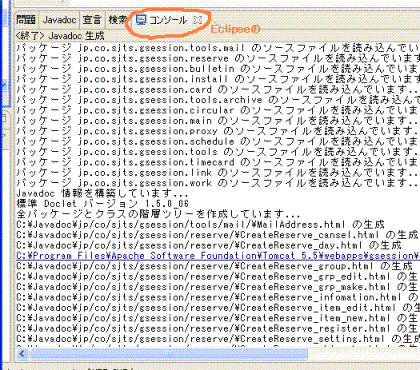Viewport: 420px width, 370px height.
Task: Open the 宣言 tab
Action: pyautogui.click(x=92, y=20)
